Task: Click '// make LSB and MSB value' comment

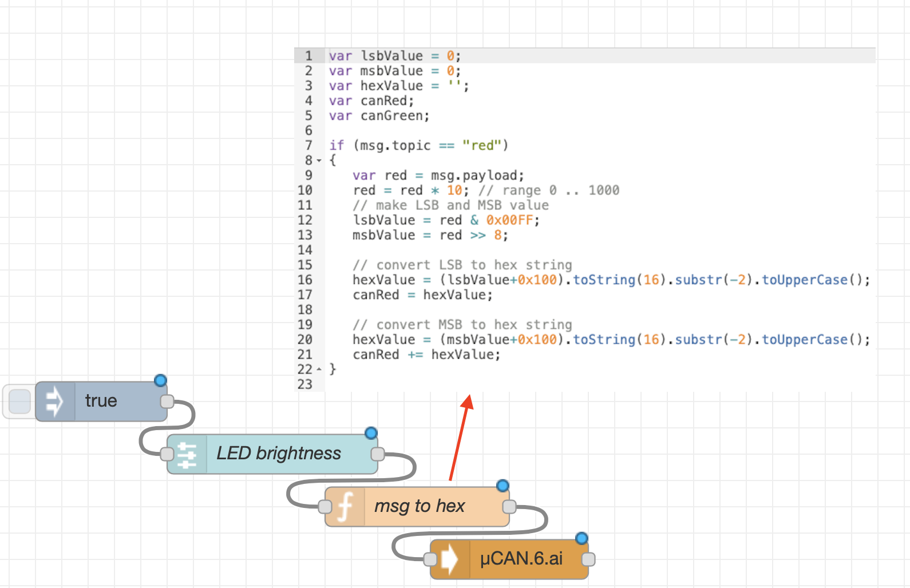Action: 450,205
